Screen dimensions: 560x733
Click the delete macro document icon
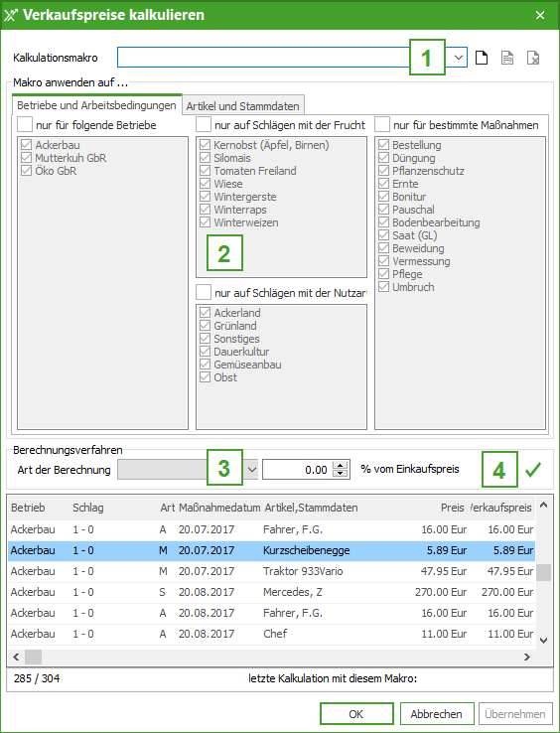533,58
